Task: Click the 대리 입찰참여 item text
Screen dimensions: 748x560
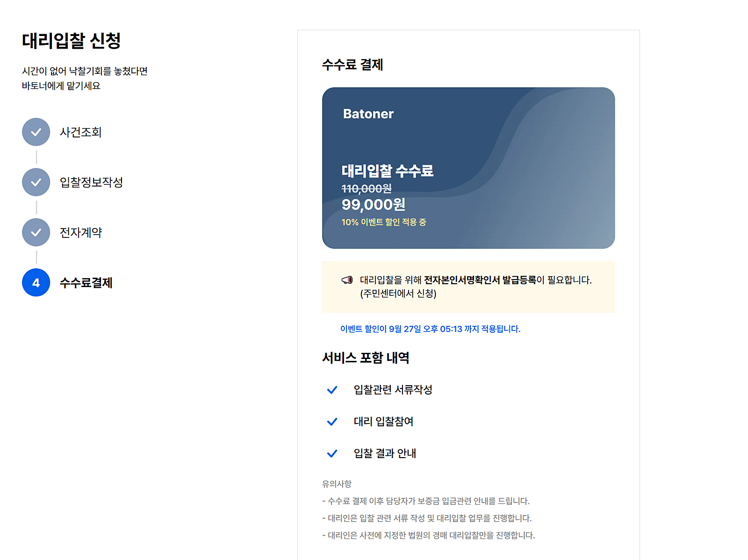Action: (x=383, y=422)
